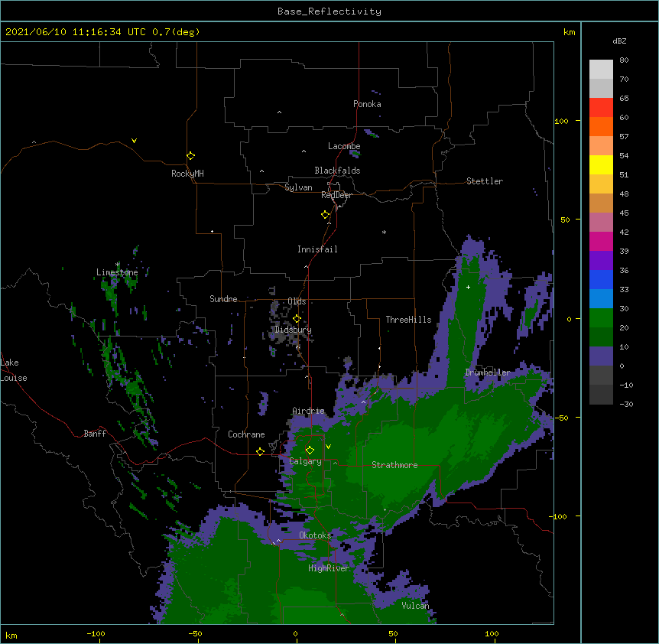The width and height of the screenshot is (659, 644).
Task: Select the dark orange swatch between 60 and 57
Action: 601,126
